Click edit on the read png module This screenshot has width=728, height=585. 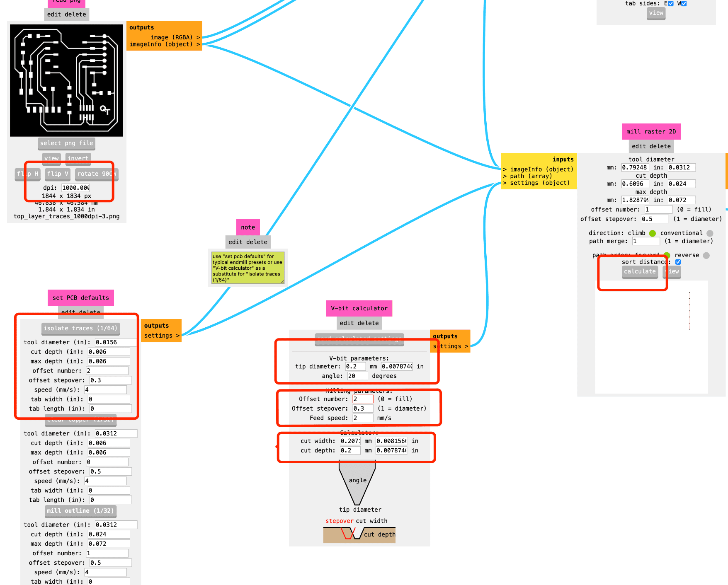pos(54,15)
